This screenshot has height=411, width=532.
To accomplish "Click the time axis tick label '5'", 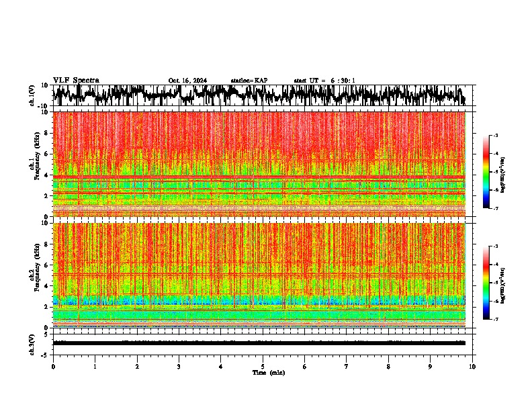I will tap(263, 367).
